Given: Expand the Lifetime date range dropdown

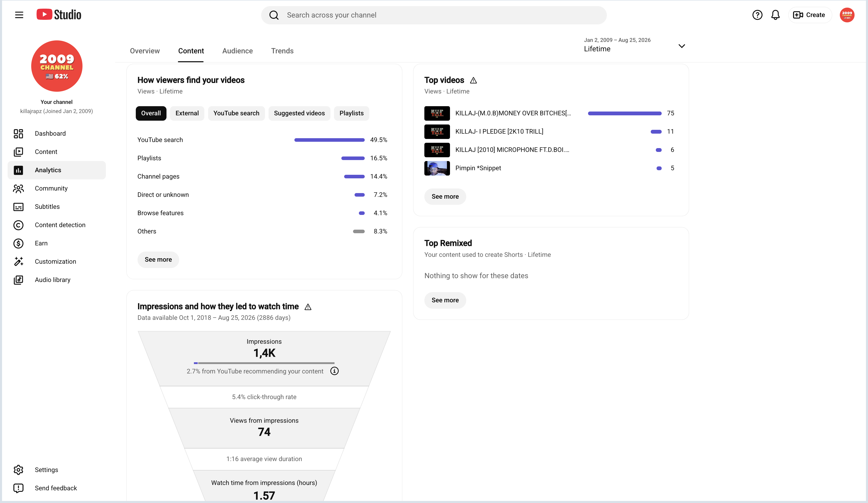Looking at the screenshot, I should coord(635,45).
